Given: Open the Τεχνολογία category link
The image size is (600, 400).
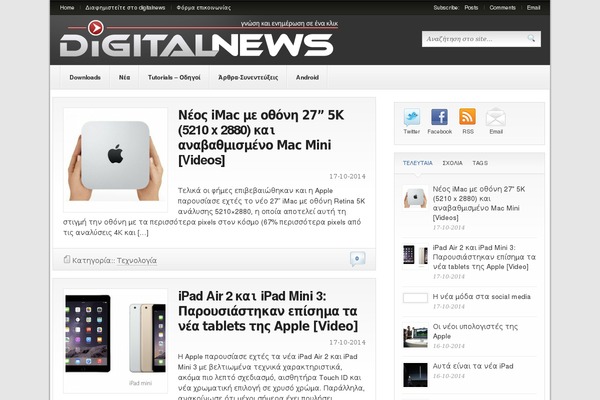Looking at the screenshot, I should [137, 260].
